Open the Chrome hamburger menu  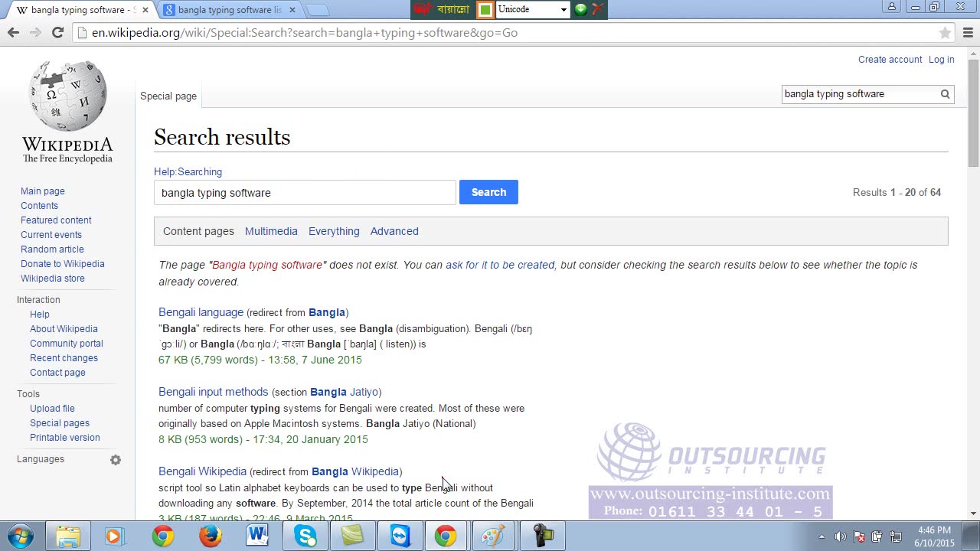coord(968,32)
